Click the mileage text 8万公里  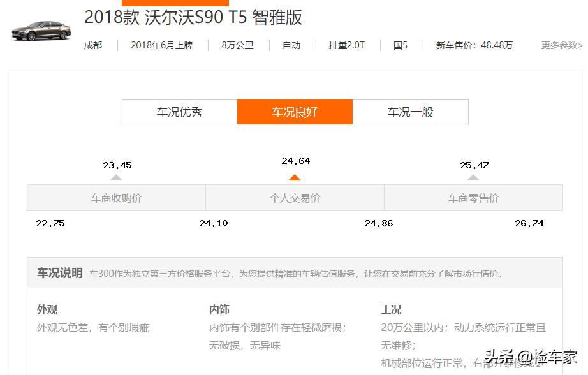(237, 45)
